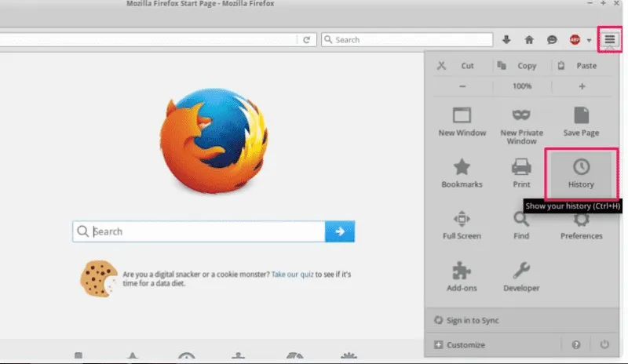Go to the Home page

tap(529, 40)
